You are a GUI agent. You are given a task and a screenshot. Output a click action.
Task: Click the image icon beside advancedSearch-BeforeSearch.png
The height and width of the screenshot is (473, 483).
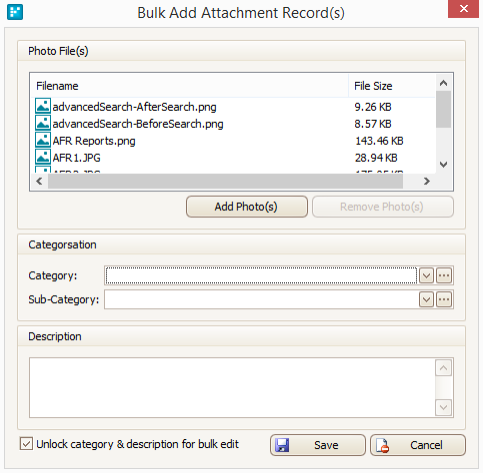click(x=43, y=123)
